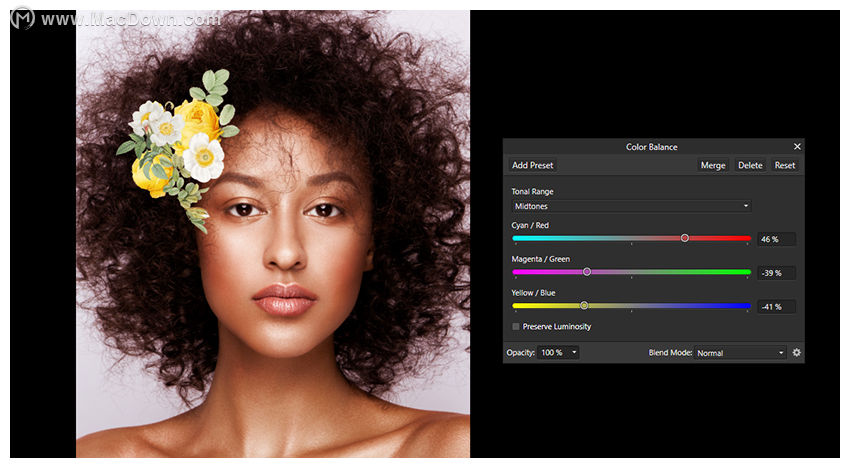Viewport: 850px width, 468px height.
Task: Open the Blend Mode Normal dropdown
Action: (740, 352)
